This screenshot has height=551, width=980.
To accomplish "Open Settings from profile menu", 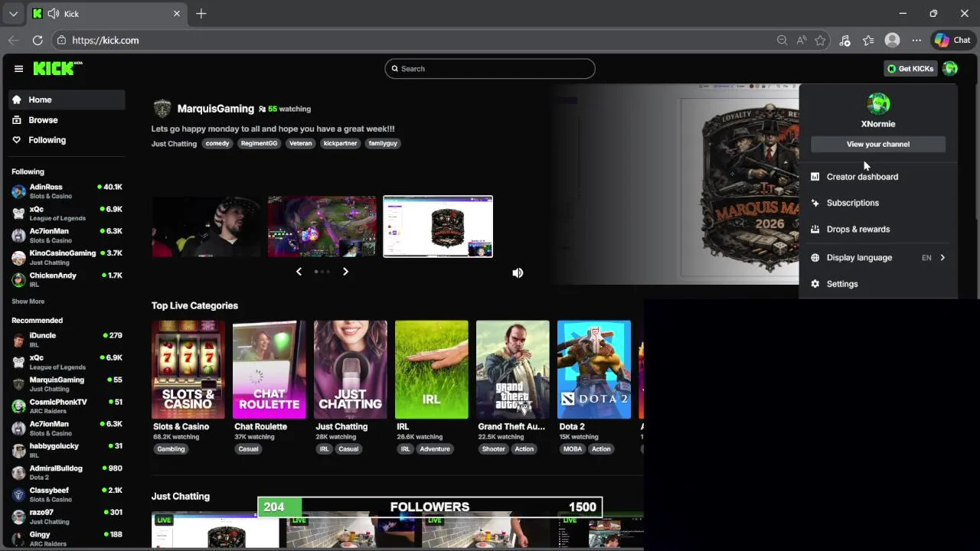I will tap(878, 284).
